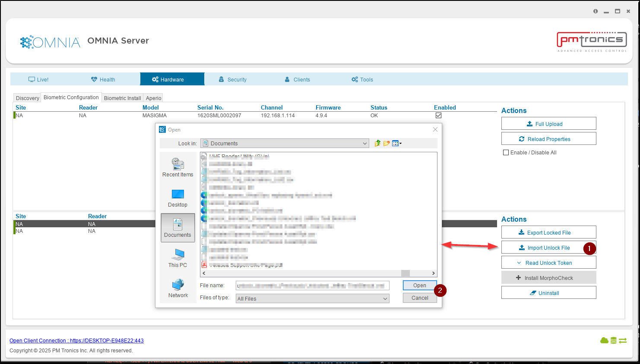Browse the Network location
This screenshot has width=640, height=364.
(x=177, y=288)
